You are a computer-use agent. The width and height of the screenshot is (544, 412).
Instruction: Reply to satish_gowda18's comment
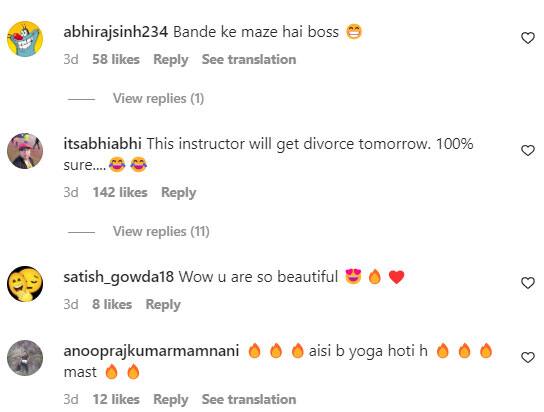(x=163, y=304)
